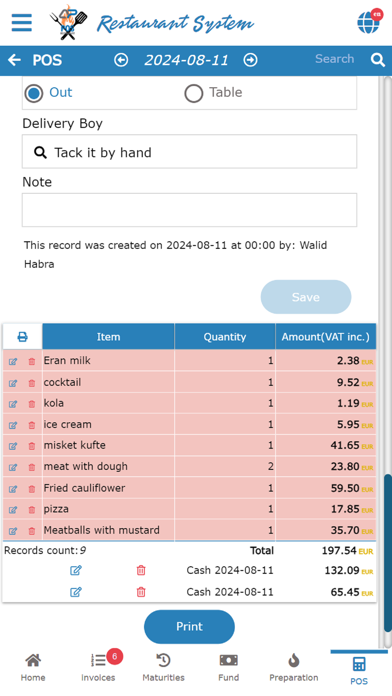This screenshot has width=392, height=696.
Task: Edit the 65.45 cash payment
Action: pos(76,592)
